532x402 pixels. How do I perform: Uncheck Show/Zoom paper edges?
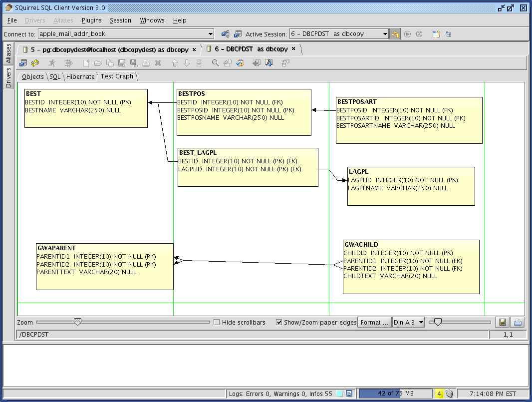279,323
